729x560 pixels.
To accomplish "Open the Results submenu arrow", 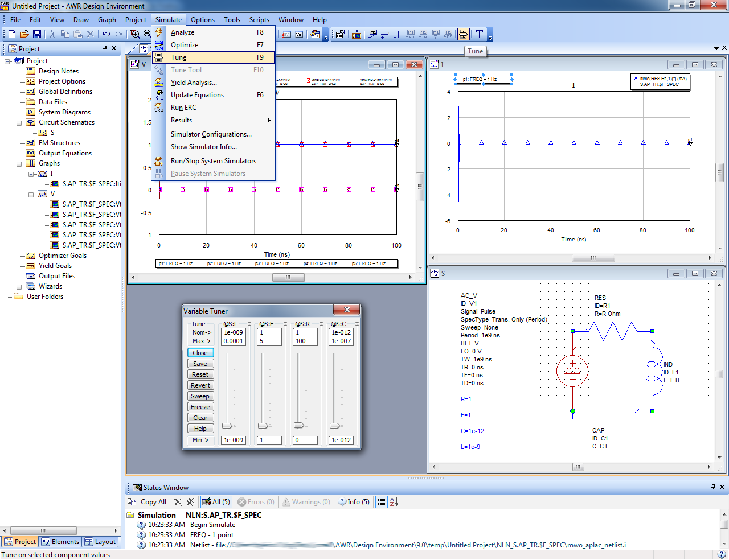I will point(269,120).
